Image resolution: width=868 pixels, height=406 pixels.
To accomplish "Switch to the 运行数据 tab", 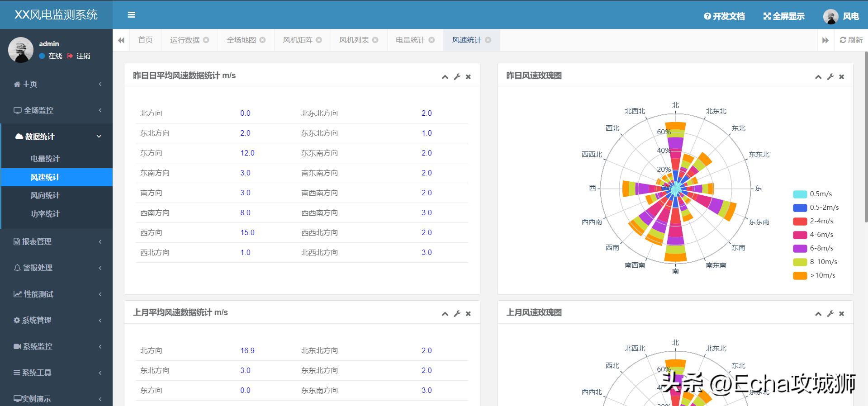I will (x=185, y=40).
